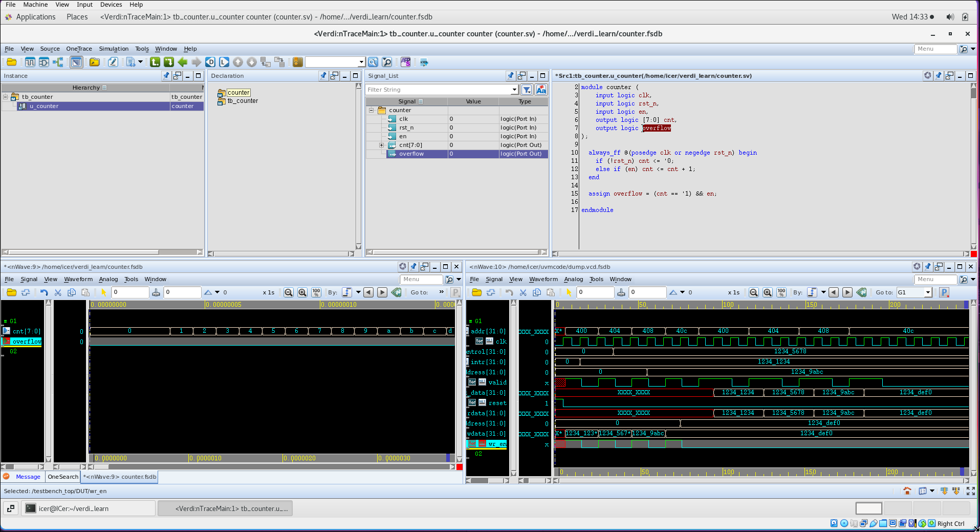Viewport: 980px width, 532px height.
Task: Click the find magnifier icon next to search box
Action: (x=373, y=62)
